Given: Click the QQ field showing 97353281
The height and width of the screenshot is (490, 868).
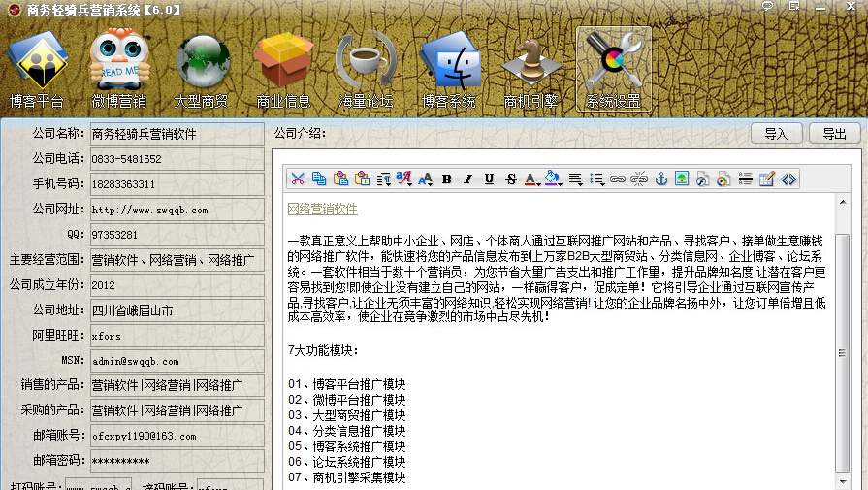Looking at the screenshot, I should tap(177, 234).
